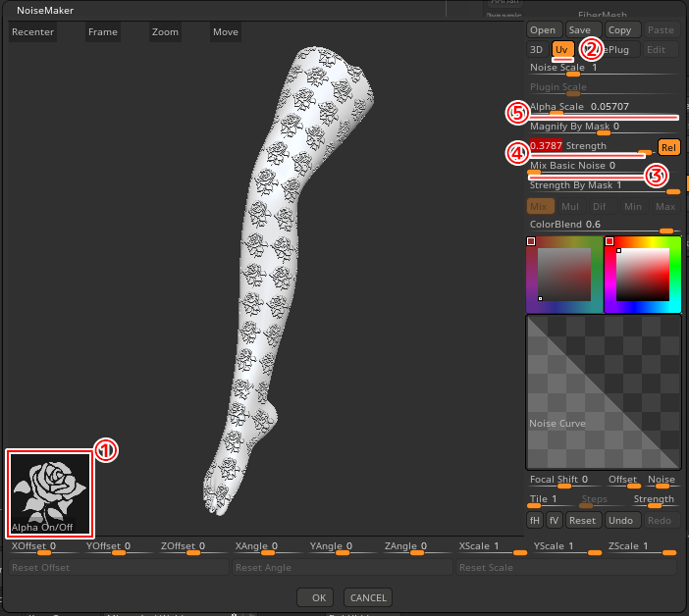Click the Frame preview control

(102, 32)
